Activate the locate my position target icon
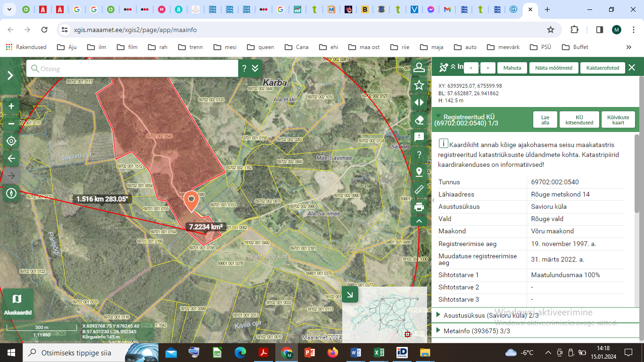 coord(11,141)
